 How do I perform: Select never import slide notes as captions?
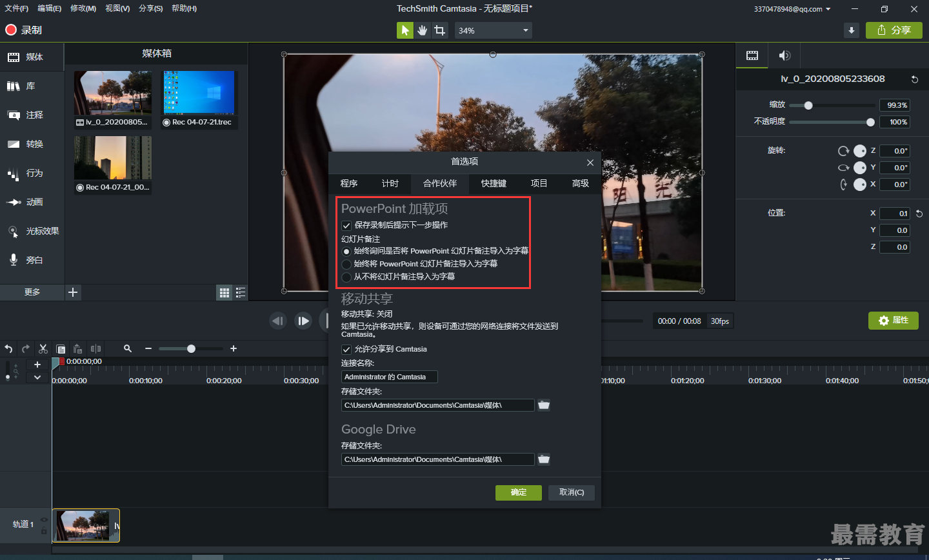click(346, 277)
